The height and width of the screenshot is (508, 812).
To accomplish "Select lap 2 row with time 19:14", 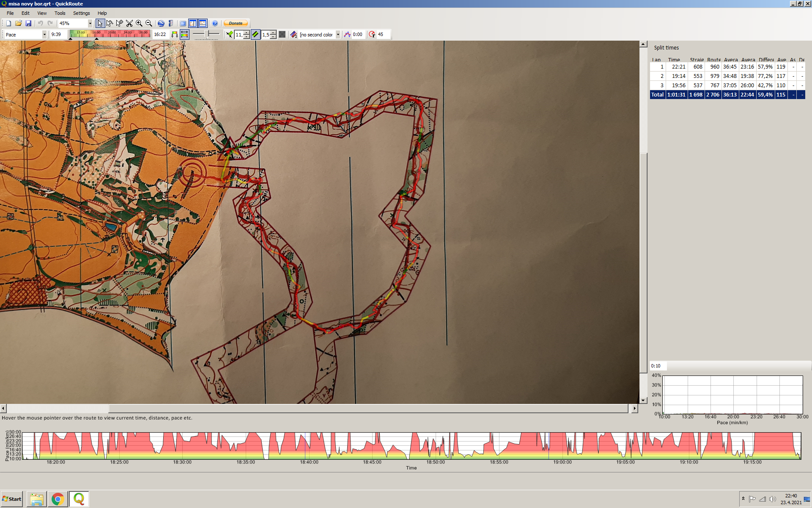I will (x=727, y=76).
